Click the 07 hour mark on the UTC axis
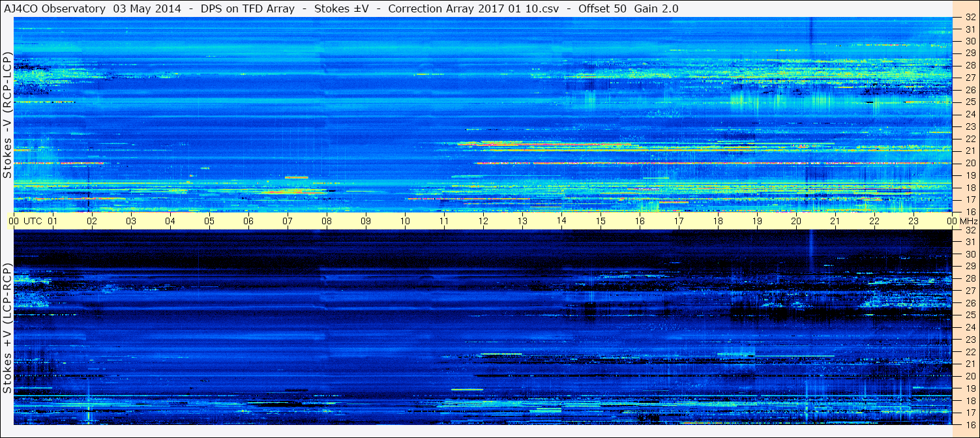Screen dimensions: 980x438 [x=288, y=221]
